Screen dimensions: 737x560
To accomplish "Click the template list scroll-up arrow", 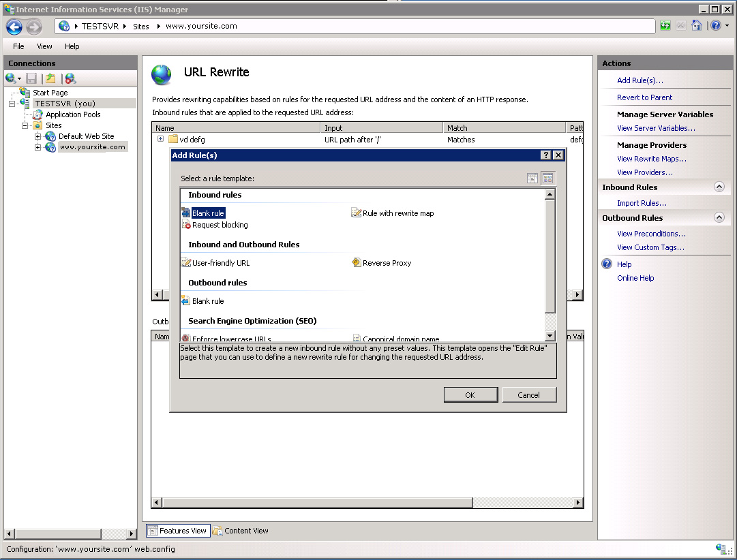I will pyautogui.click(x=550, y=193).
